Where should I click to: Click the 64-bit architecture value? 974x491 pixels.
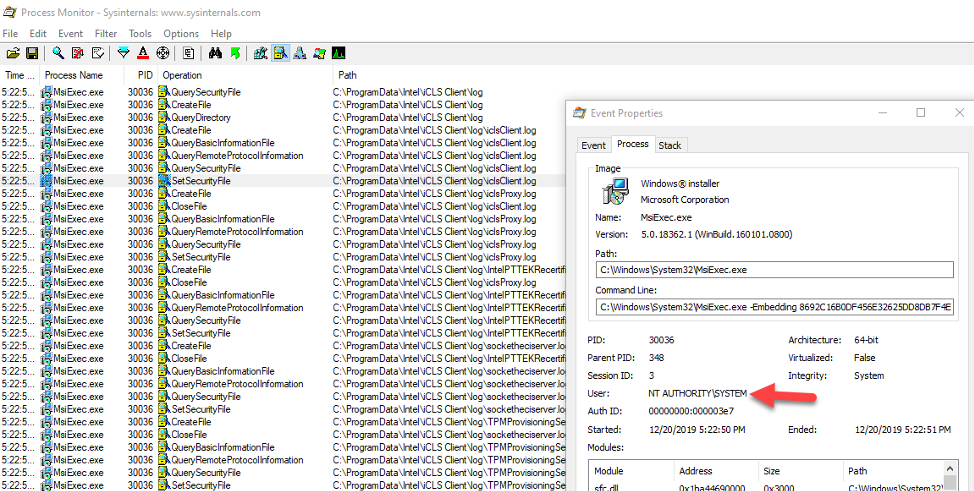pos(865,341)
